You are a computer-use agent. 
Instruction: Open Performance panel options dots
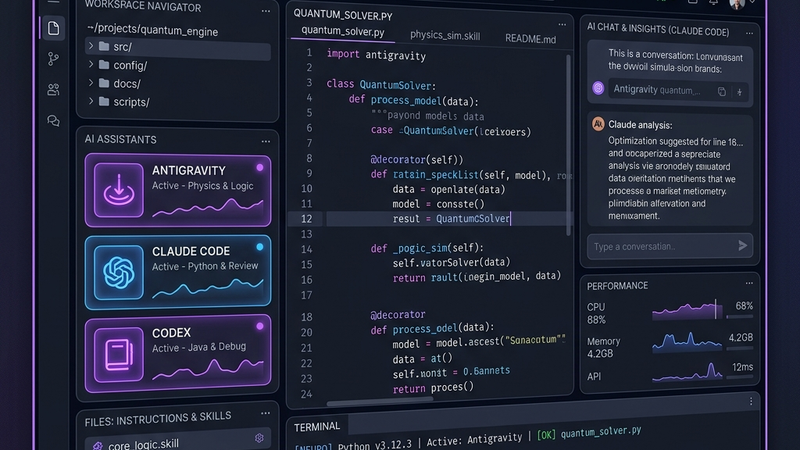tap(749, 283)
